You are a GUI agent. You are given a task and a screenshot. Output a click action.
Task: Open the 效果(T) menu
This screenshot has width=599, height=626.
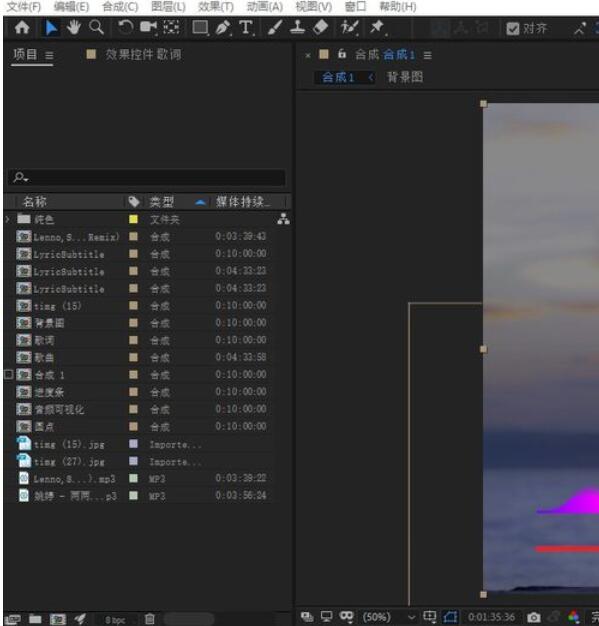point(216,6)
